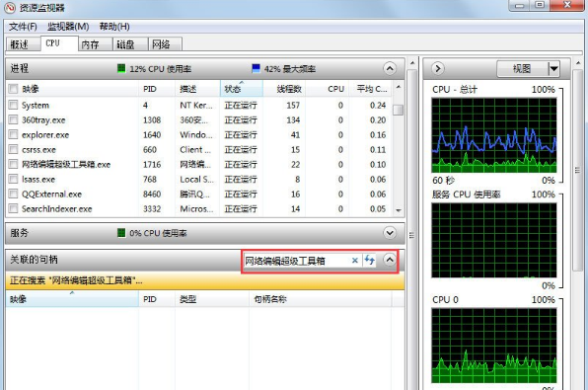The image size is (588, 390).
Task: Click the blue max frequency legend square
Action: coord(256,68)
